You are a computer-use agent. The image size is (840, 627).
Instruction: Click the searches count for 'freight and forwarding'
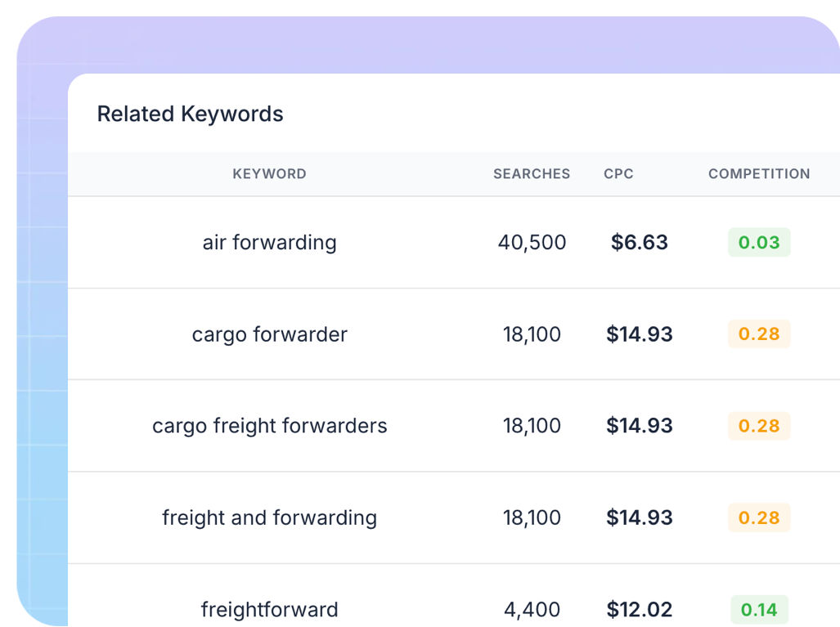coord(532,517)
